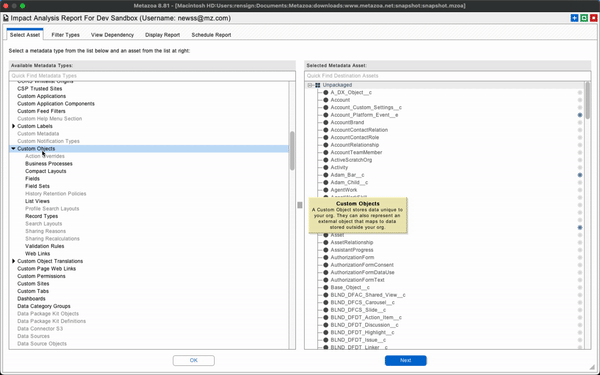Click the object icon beside AssistantProgress
600x375 pixels.
[x=326, y=250]
